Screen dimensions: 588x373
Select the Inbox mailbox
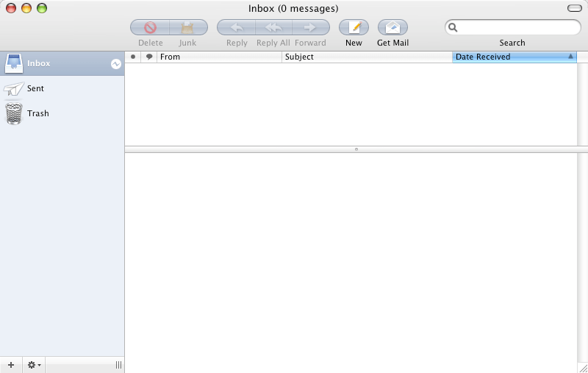click(x=62, y=63)
